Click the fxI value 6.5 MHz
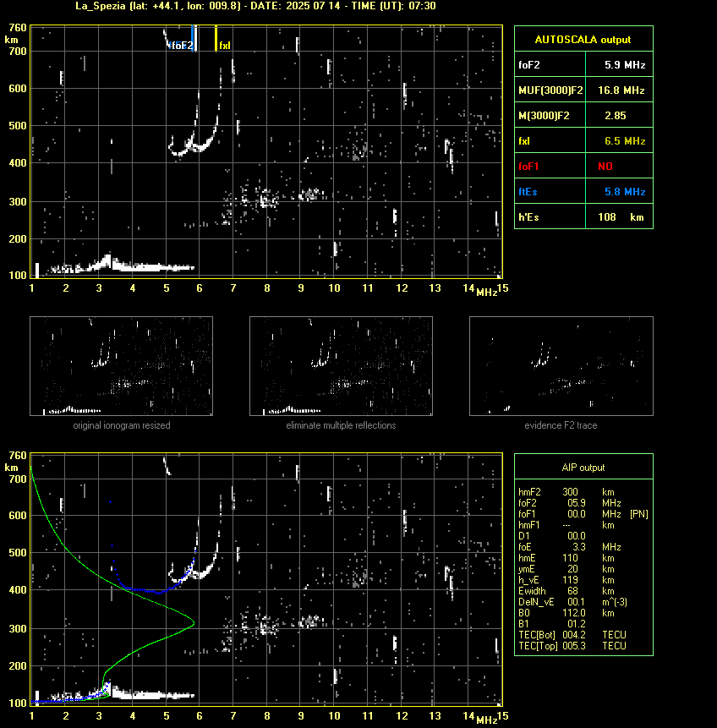Viewport: 717px width, 728px height. pyautogui.click(x=625, y=141)
